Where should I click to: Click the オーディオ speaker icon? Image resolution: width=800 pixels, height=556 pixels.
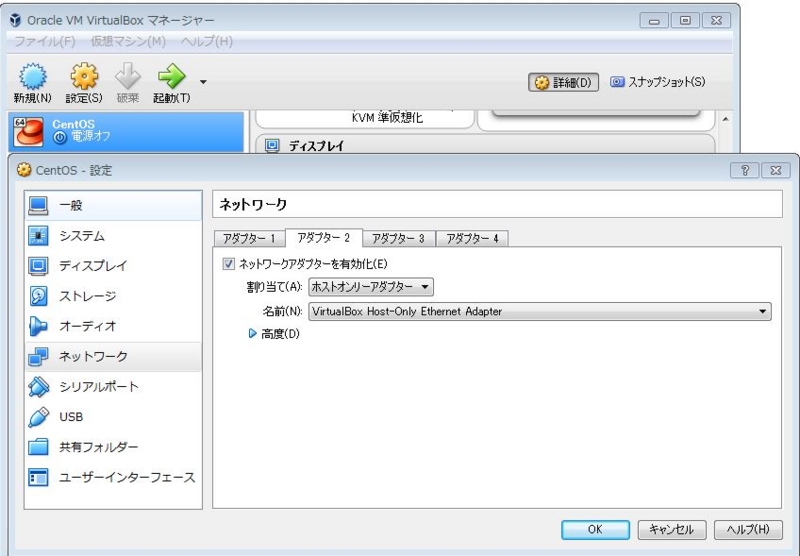pyautogui.click(x=38, y=326)
